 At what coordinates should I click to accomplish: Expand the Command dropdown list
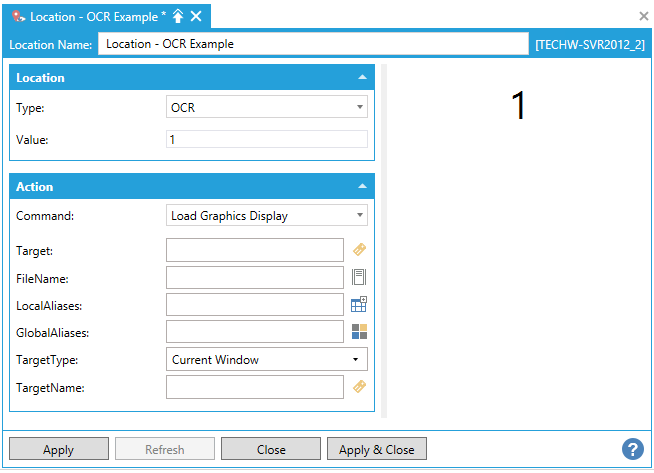pyautogui.click(x=266, y=216)
